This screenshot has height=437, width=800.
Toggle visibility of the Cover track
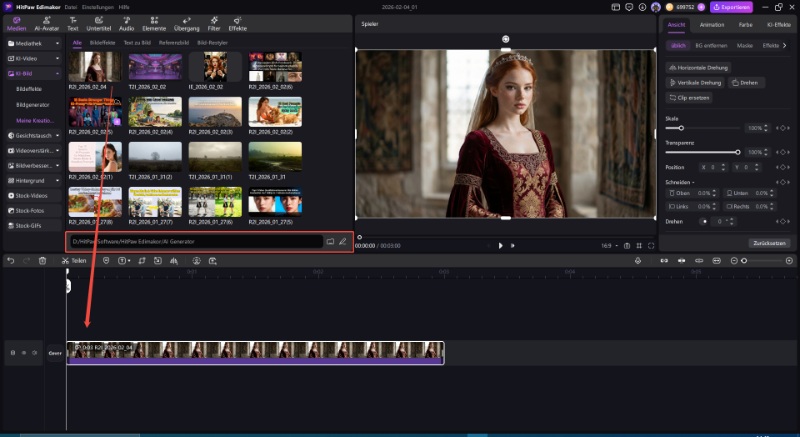[23, 352]
